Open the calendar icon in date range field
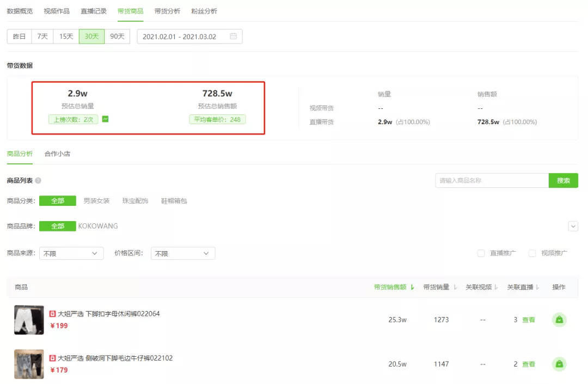The width and height of the screenshot is (588, 384). [x=233, y=36]
